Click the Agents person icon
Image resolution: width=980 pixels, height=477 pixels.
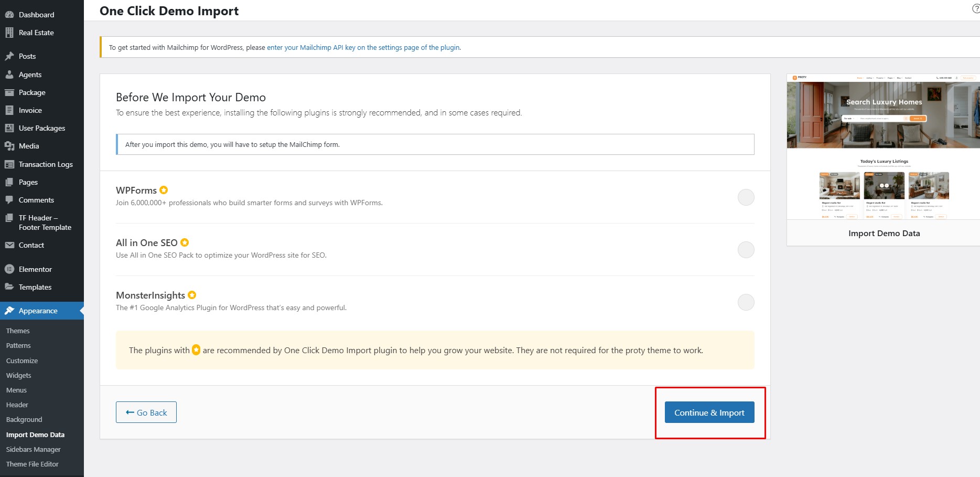coord(9,75)
